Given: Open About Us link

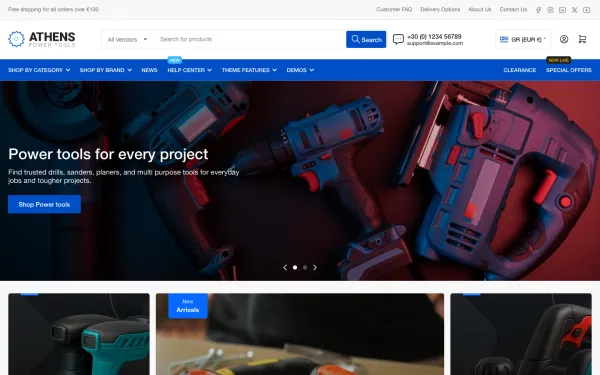Looking at the screenshot, I should click(480, 10).
